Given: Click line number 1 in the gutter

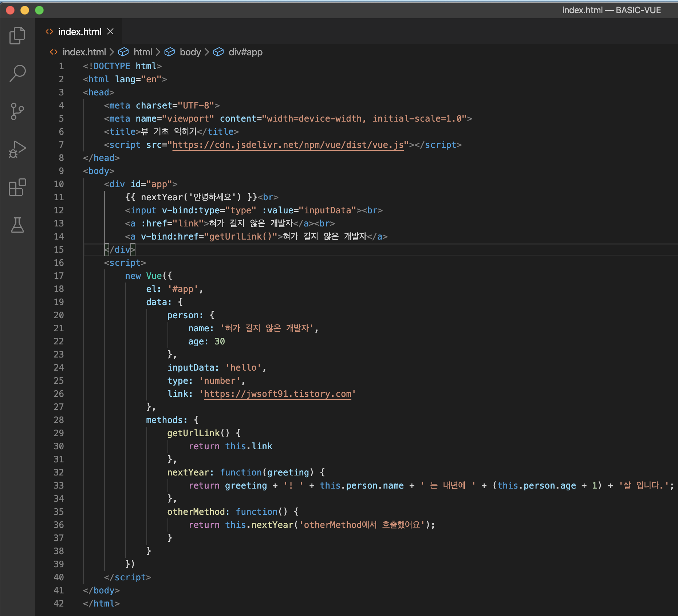Looking at the screenshot, I should coord(61,66).
